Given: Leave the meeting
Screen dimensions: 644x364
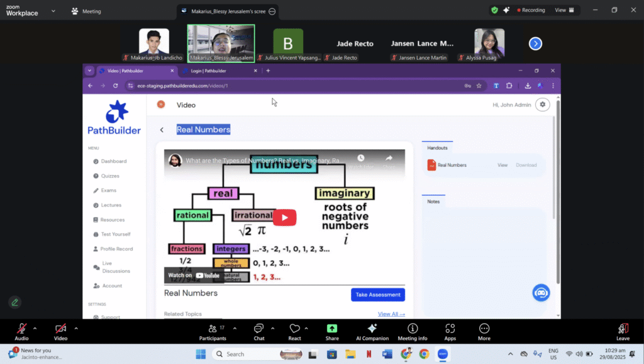Looking at the screenshot, I should point(623,329).
